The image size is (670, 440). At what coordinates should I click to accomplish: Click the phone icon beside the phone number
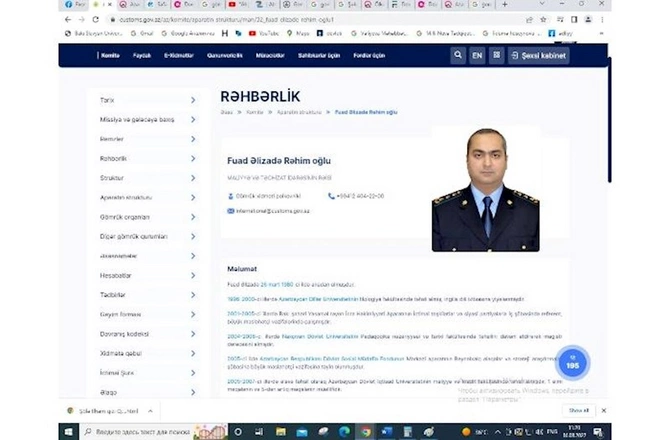(331, 196)
